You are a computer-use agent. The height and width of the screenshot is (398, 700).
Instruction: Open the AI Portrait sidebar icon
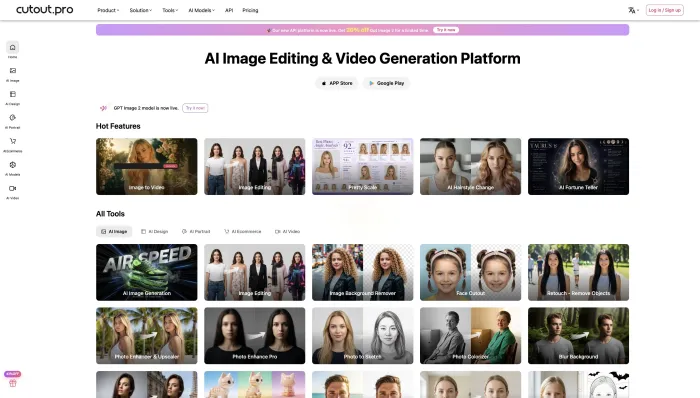[x=12, y=118]
